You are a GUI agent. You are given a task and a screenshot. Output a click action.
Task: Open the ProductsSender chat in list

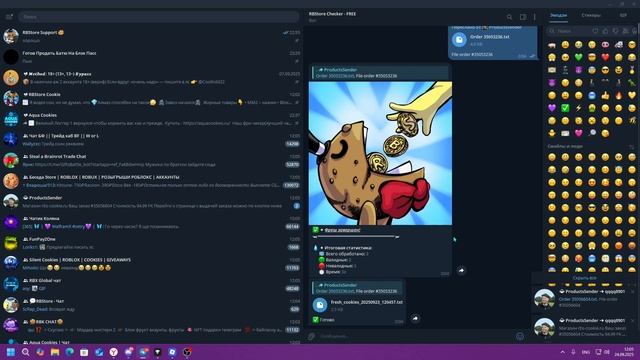[x=151, y=202]
